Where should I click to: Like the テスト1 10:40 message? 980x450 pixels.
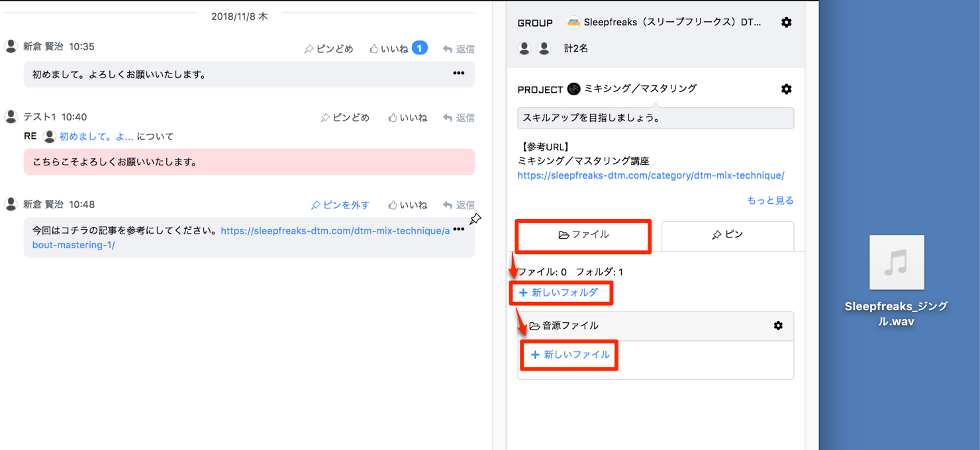pyautogui.click(x=407, y=118)
